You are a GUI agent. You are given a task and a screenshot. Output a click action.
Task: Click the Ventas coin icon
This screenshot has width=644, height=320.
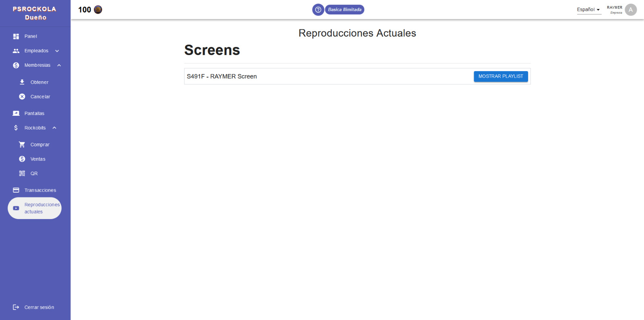click(x=22, y=159)
